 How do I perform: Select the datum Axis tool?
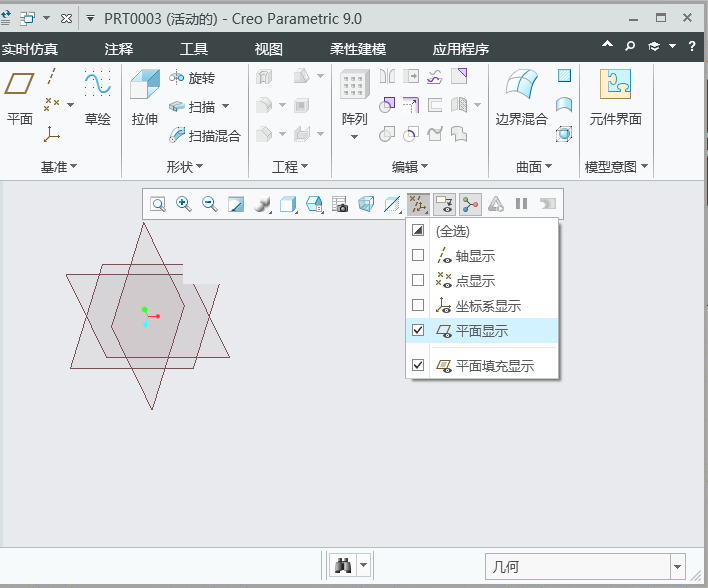[52, 76]
